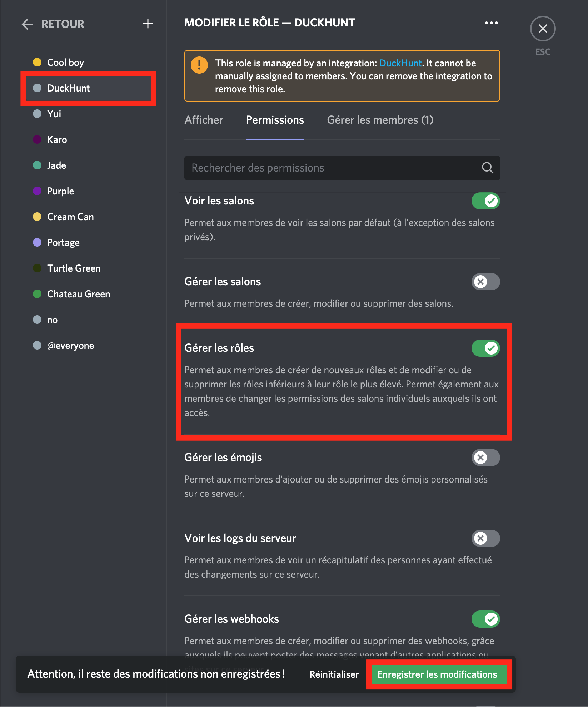The width and height of the screenshot is (588, 707).
Task: Turn off the Gérer les rôles toggle
Action: (x=485, y=348)
